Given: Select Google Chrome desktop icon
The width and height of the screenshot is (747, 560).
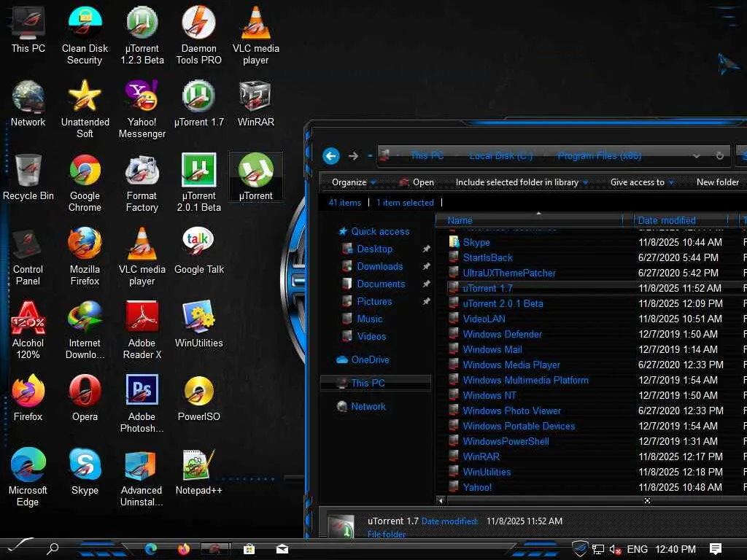Looking at the screenshot, I should (x=85, y=183).
